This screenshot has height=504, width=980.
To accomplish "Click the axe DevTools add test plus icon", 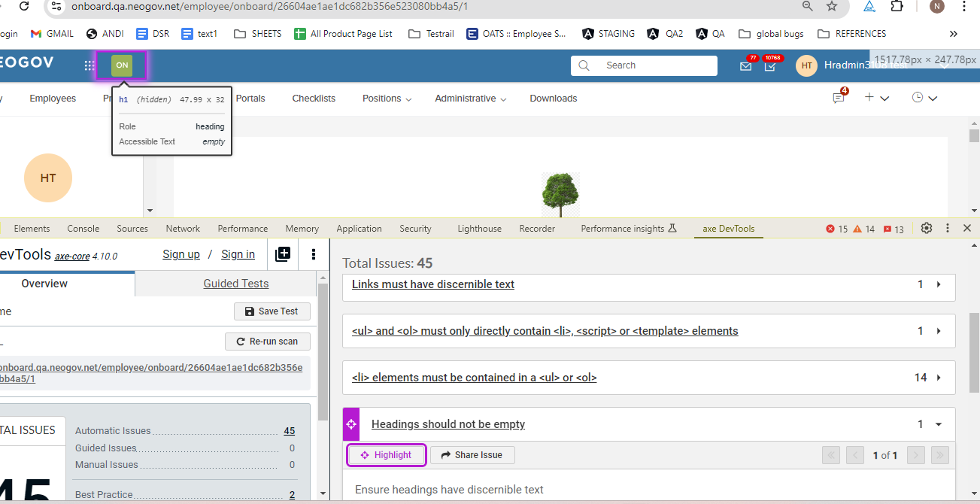I will pos(283,254).
